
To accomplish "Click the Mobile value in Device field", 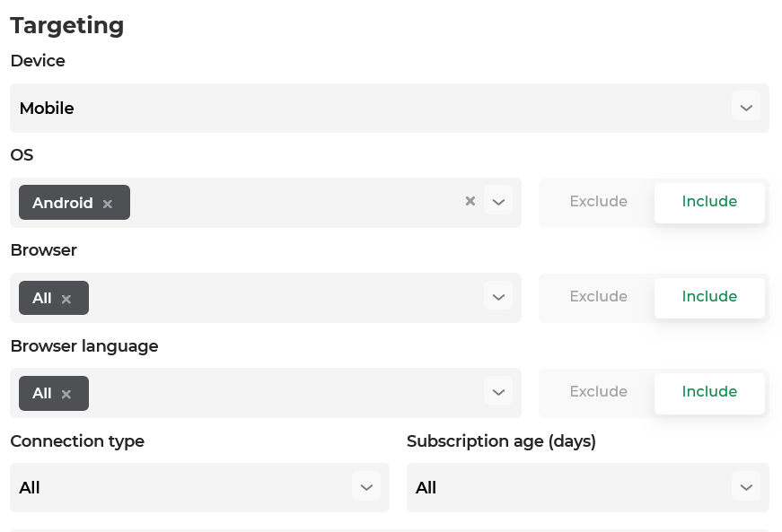I will [47, 109].
